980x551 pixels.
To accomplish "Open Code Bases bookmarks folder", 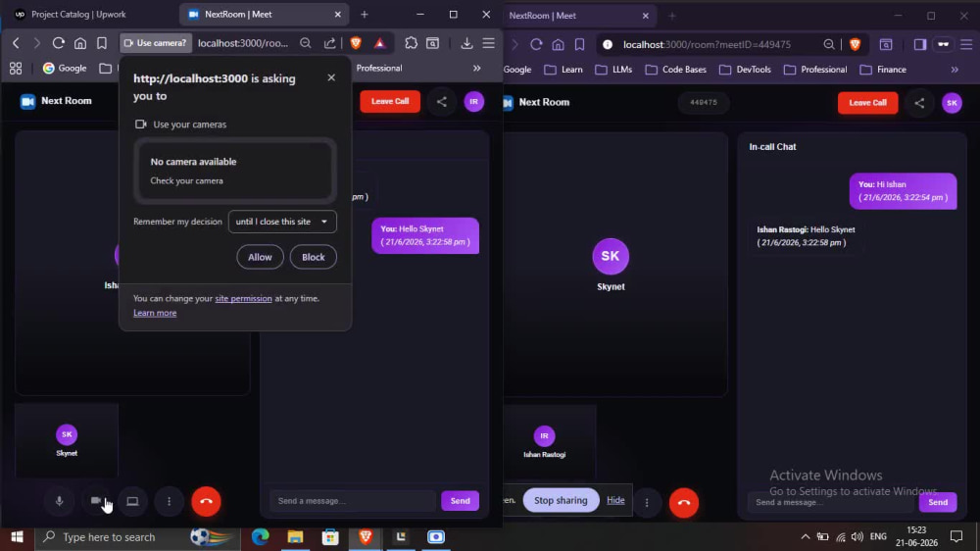I will pyautogui.click(x=675, y=70).
